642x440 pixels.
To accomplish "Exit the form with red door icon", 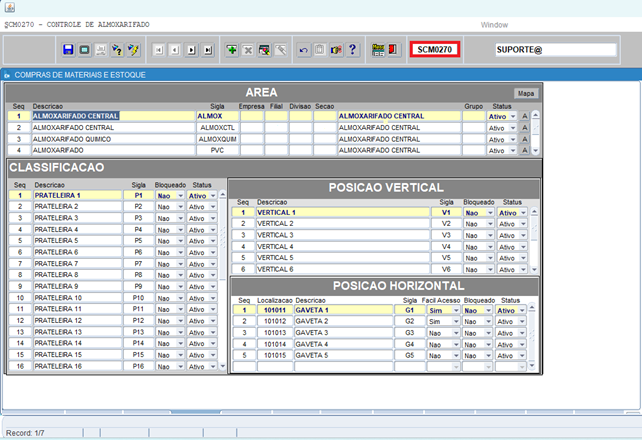I will click(x=393, y=50).
